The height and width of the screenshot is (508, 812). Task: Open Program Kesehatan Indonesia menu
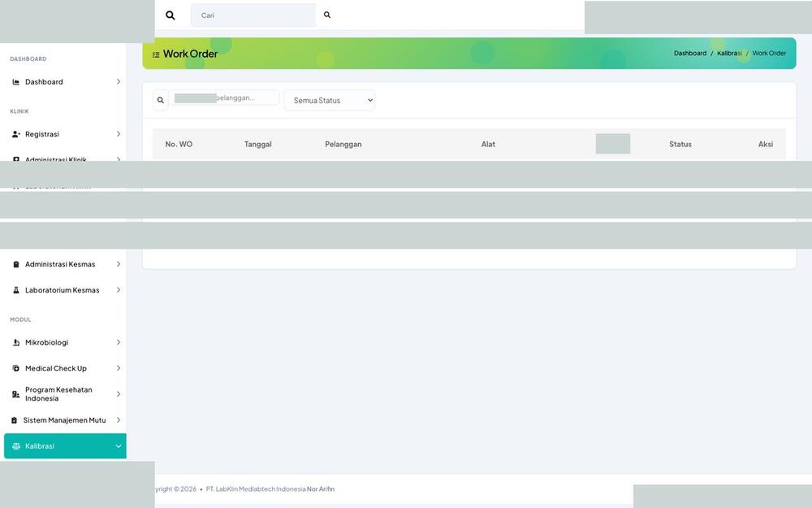tap(65, 394)
